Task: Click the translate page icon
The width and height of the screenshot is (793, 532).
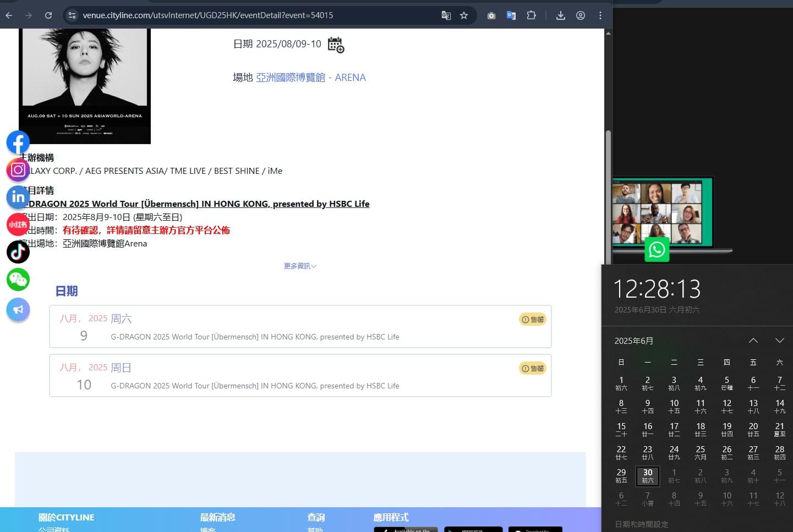Action: point(446,15)
